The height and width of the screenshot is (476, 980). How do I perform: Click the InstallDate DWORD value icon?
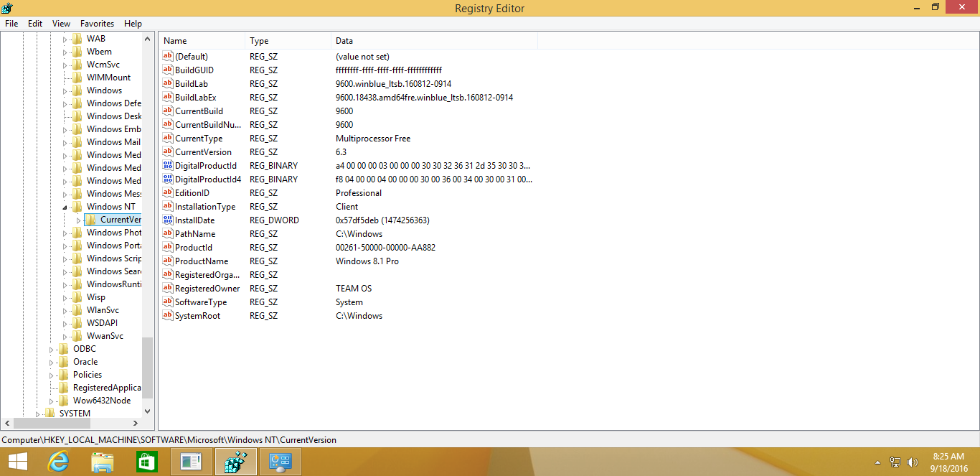tap(169, 220)
